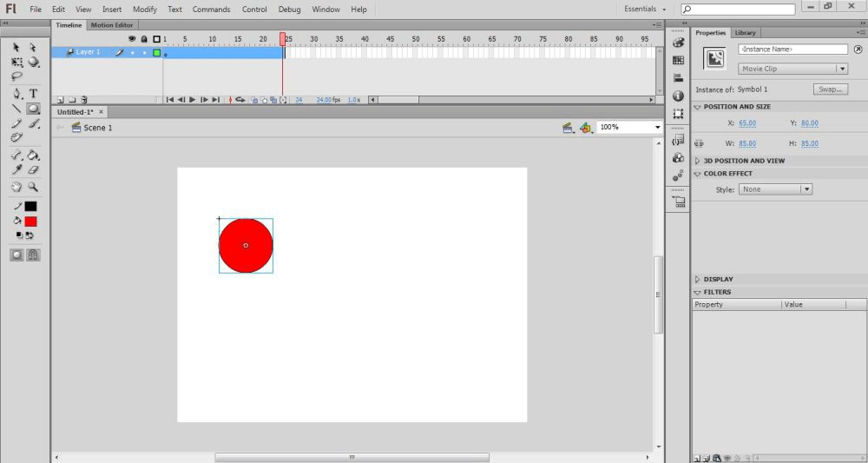Add a new layer folder
Screen dimensions: 868x463
[x=72, y=100]
